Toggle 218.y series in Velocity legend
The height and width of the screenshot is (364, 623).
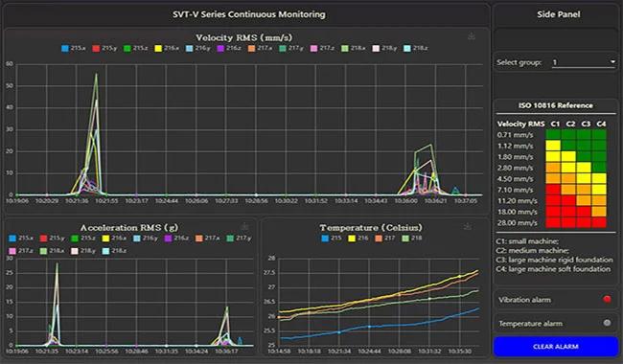(x=385, y=48)
